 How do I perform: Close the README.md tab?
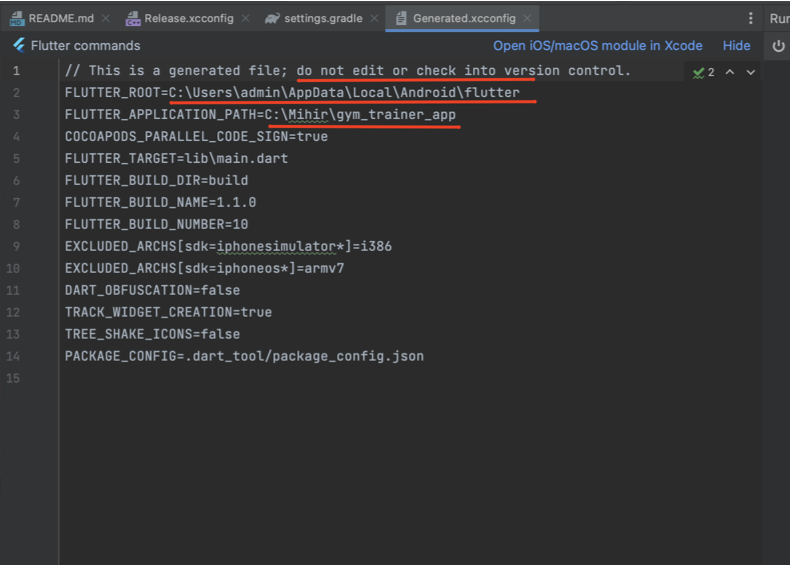pyautogui.click(x=106, y=18)
